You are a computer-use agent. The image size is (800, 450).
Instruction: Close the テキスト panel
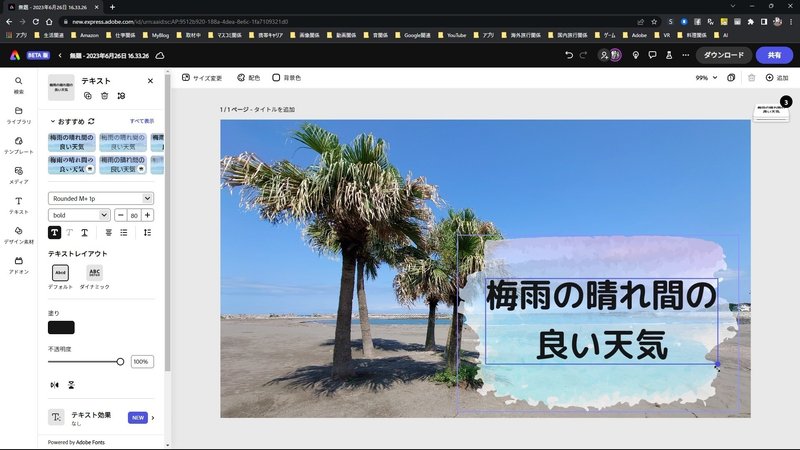click(x=151, y=81)
